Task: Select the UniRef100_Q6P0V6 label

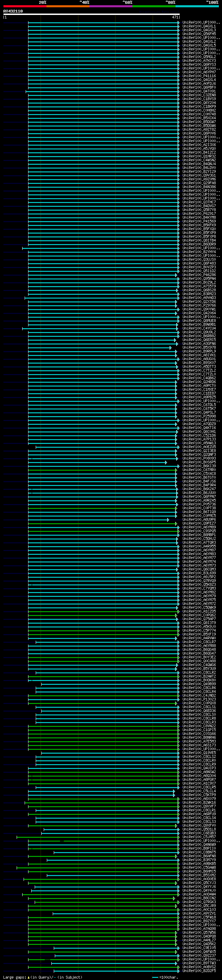Action: (x=199, y=133)
